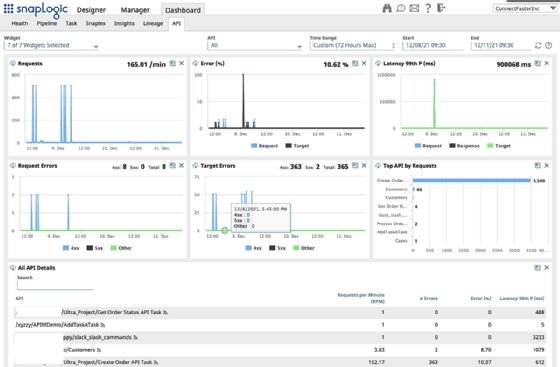Close the Target Errors widget
The image size is (560, 367).
coord(364,165)
